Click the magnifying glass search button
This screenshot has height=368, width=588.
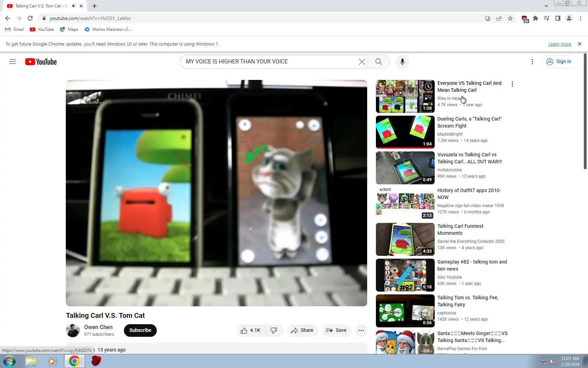379,62
